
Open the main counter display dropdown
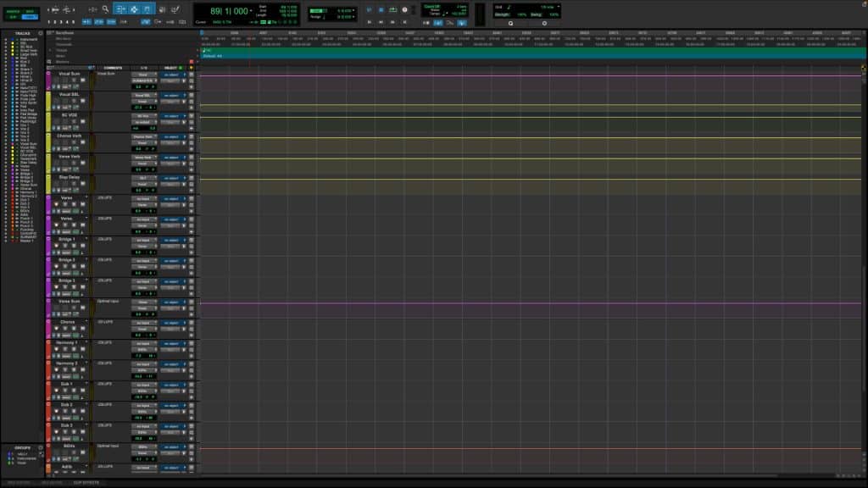coord(251,11)
